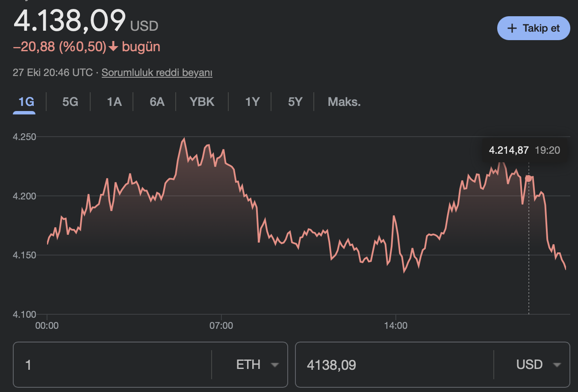
Task: Click the plus icon on Takip et
Action: coord(512,28)
